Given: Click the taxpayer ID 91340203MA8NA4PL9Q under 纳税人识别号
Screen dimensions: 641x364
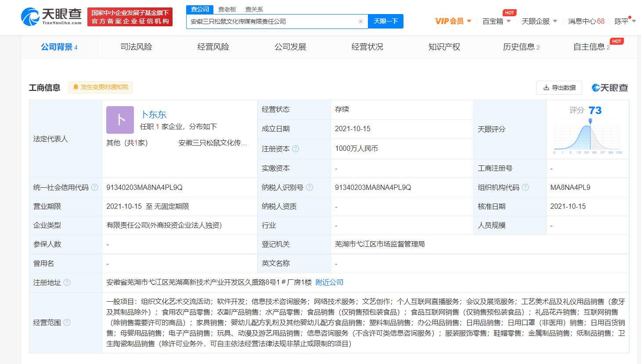Looking at the screenshot, I should pyautogui.click(x=373, y=187).
